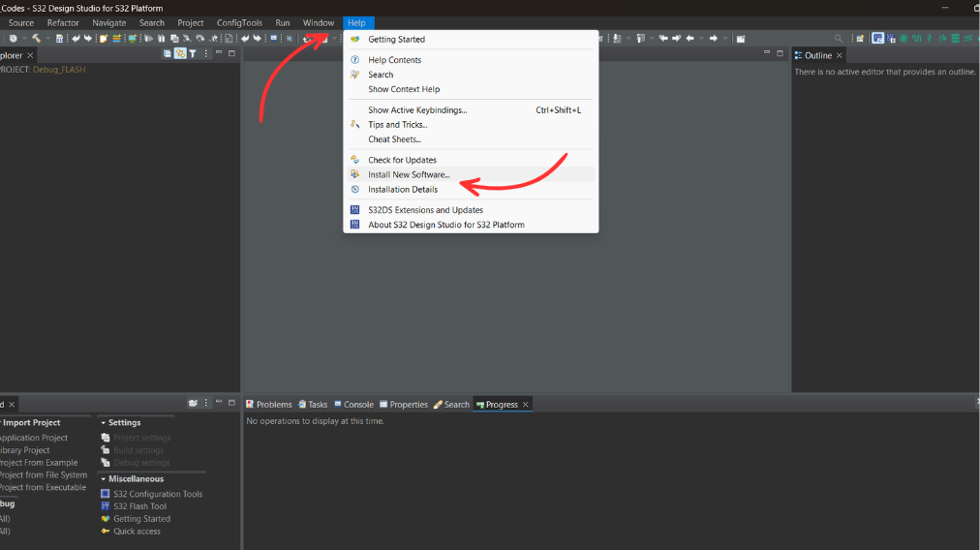Minimize the editor area panel
Image resolution: width=980 pixels, height=550 pixels.
pos(767,53)
